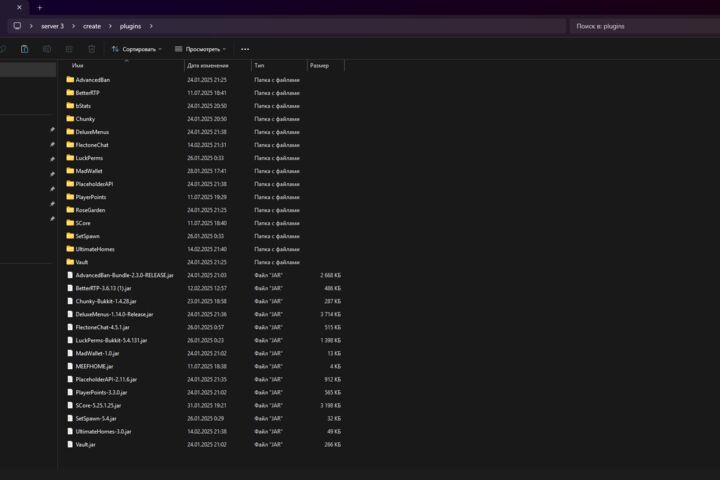
Task: Click date 28.01.2025 17:41
Action: [x=207, y=171]
